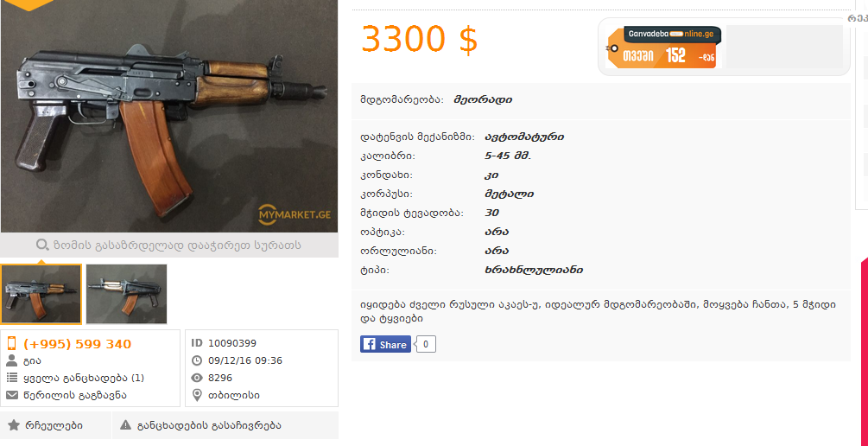Click the seller person icon
868x446 pixels.
pyautogui.click(x=11, y=361)
